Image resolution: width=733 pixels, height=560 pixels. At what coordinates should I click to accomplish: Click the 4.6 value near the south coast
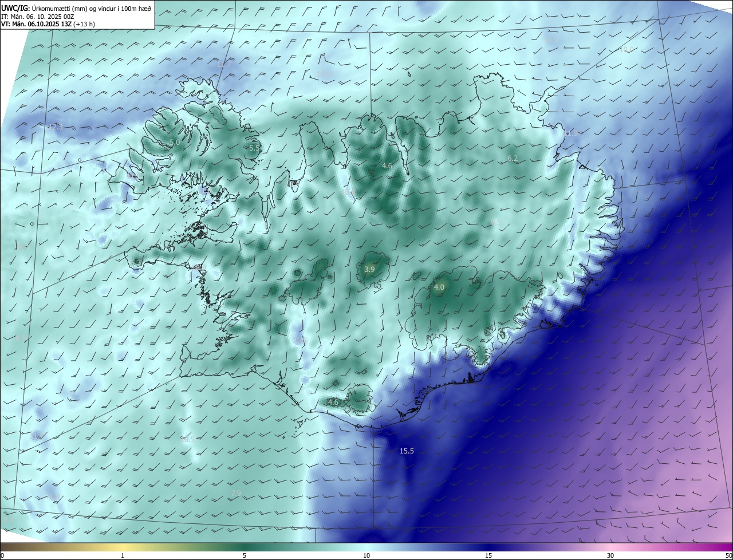(x=333, y=403)
